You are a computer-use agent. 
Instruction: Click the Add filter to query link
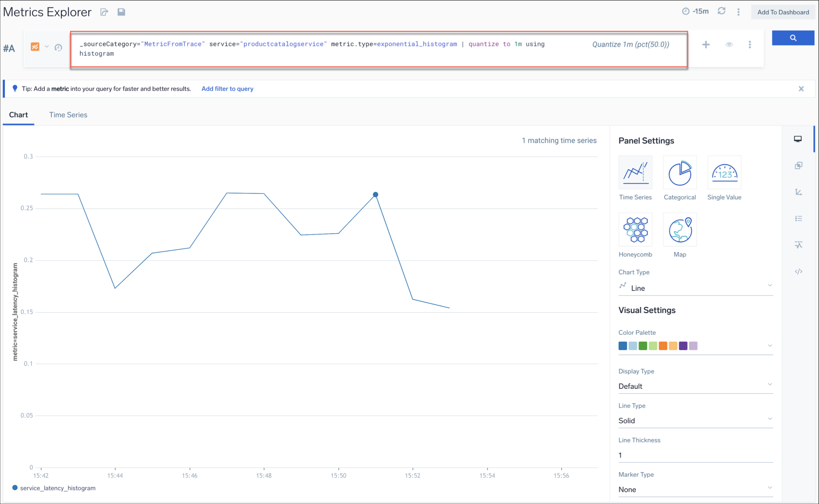(227, 89)
